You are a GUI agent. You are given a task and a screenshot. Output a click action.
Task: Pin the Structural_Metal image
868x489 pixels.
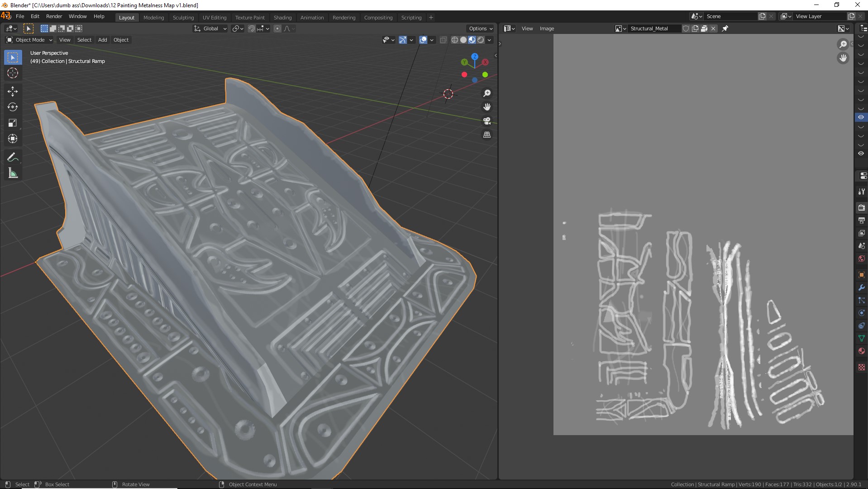point(725,29)
